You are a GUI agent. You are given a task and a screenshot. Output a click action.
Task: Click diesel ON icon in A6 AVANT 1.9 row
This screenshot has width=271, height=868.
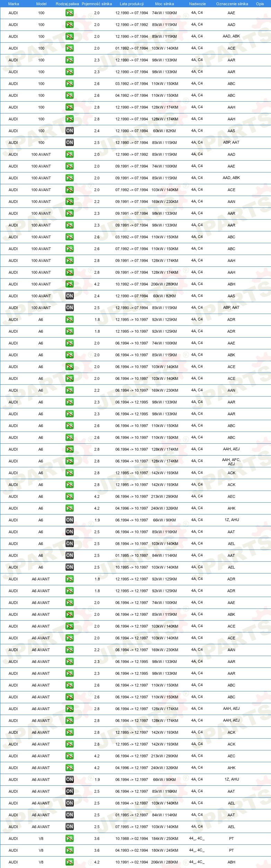pyautogui.click(x=69, y=780)
